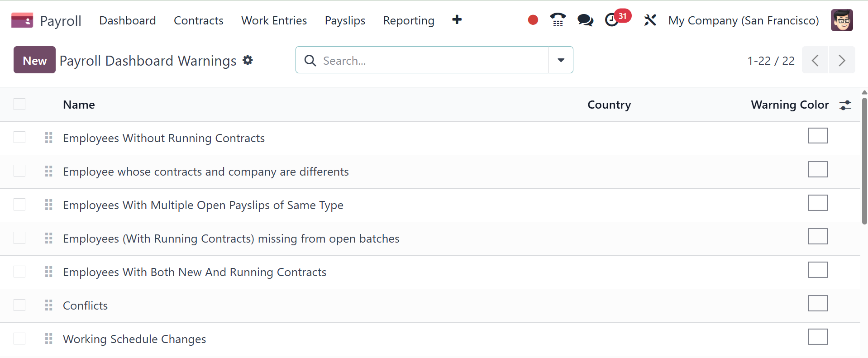Pick warning color for Conflicts row
This screenshot has height=358, width=868.
(x=817, y=303)
